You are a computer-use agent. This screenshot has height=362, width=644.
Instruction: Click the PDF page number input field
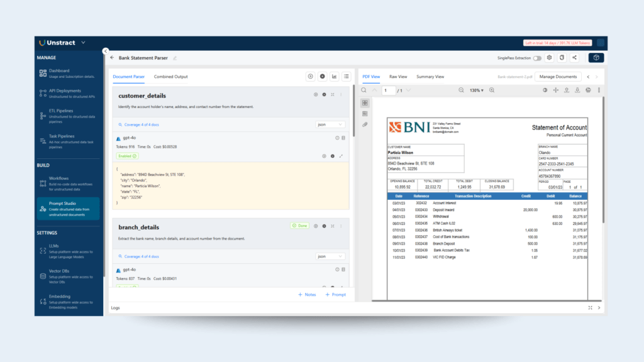(x=388, y=90)
